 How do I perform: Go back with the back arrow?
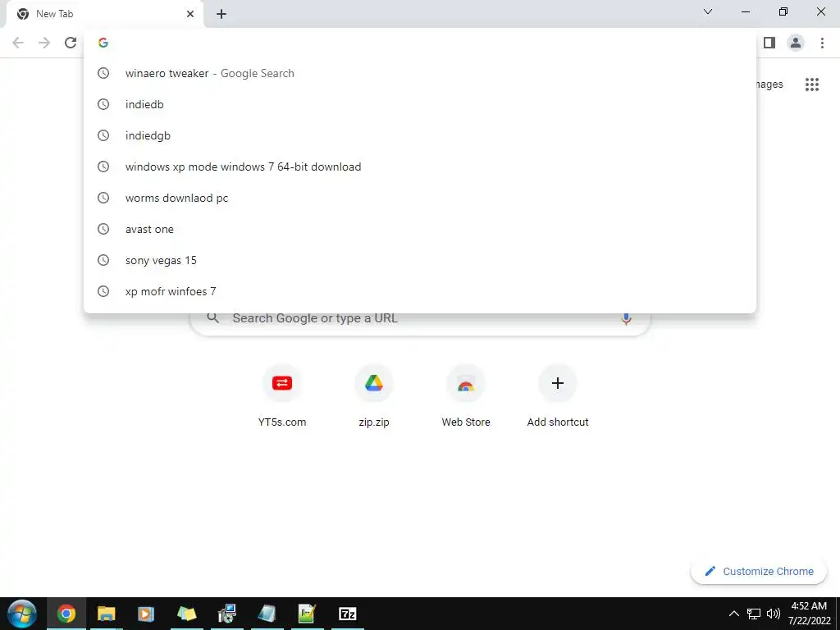coord(18,43)
